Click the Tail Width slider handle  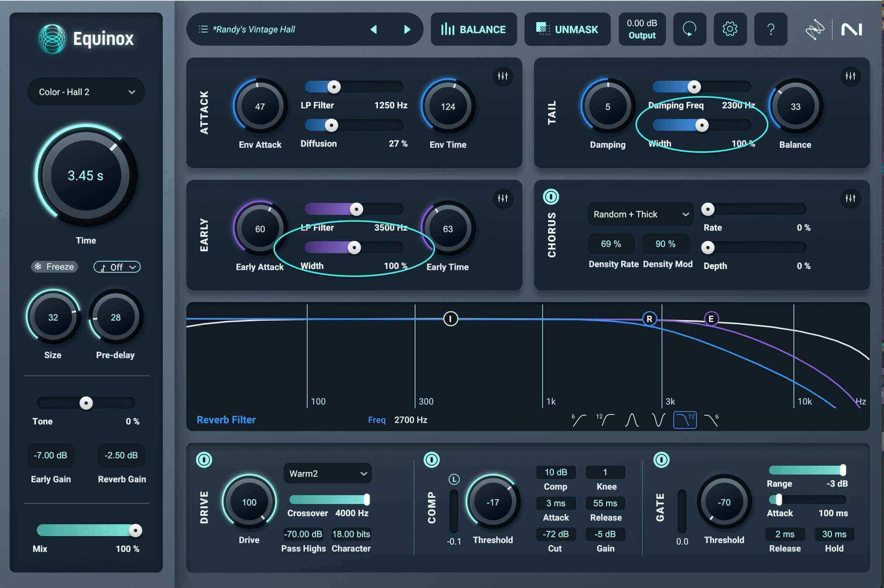(702, 125)
